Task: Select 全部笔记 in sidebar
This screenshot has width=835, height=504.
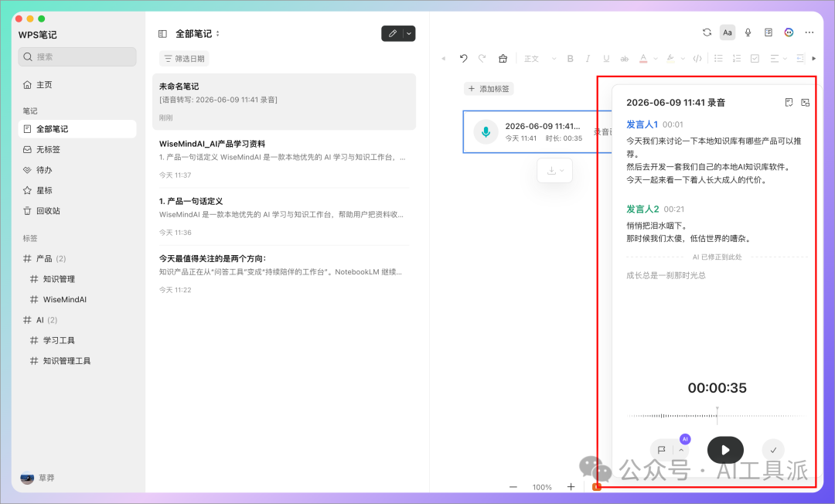Action: click(77, 129)
